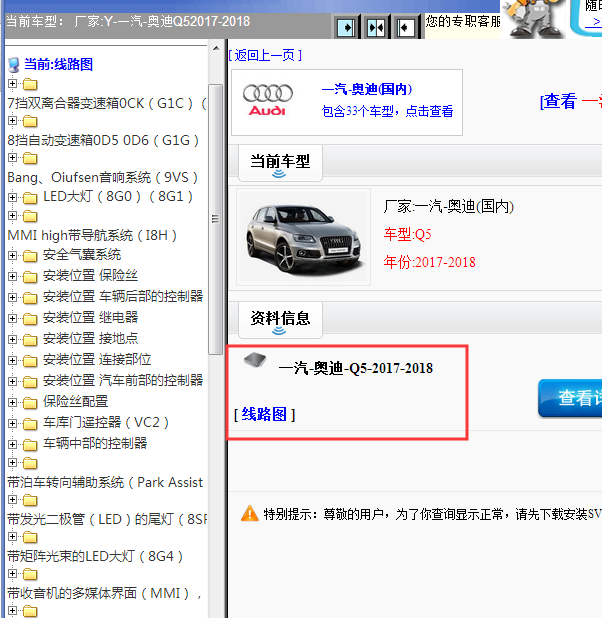
Task: Select 带泊车转向辅助系统（Park Assist item
Action: point(105,482)
